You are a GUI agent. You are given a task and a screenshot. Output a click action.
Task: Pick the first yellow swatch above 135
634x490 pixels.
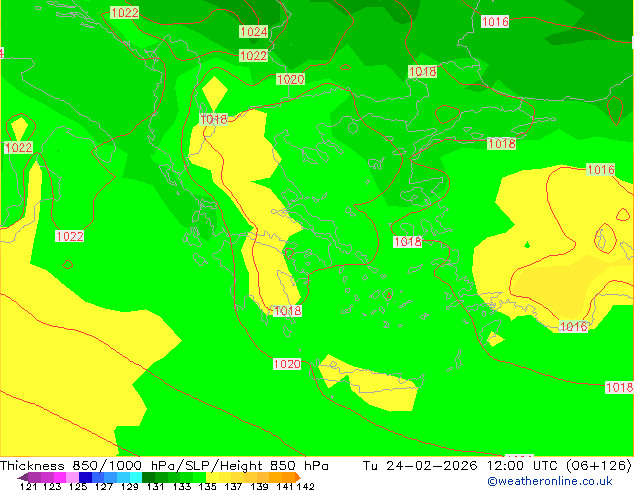(x=212, y=477)
